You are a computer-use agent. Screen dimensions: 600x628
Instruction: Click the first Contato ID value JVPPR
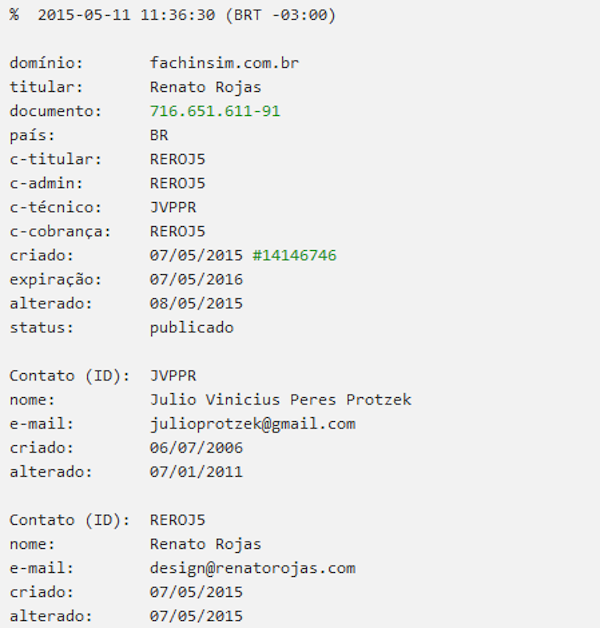[x=173, y=375]
